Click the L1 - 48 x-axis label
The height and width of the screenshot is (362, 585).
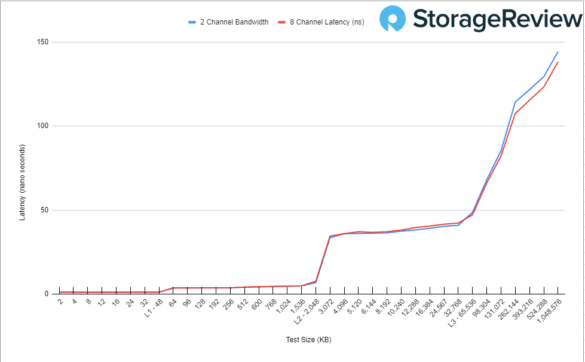click(x=154, y=309)
